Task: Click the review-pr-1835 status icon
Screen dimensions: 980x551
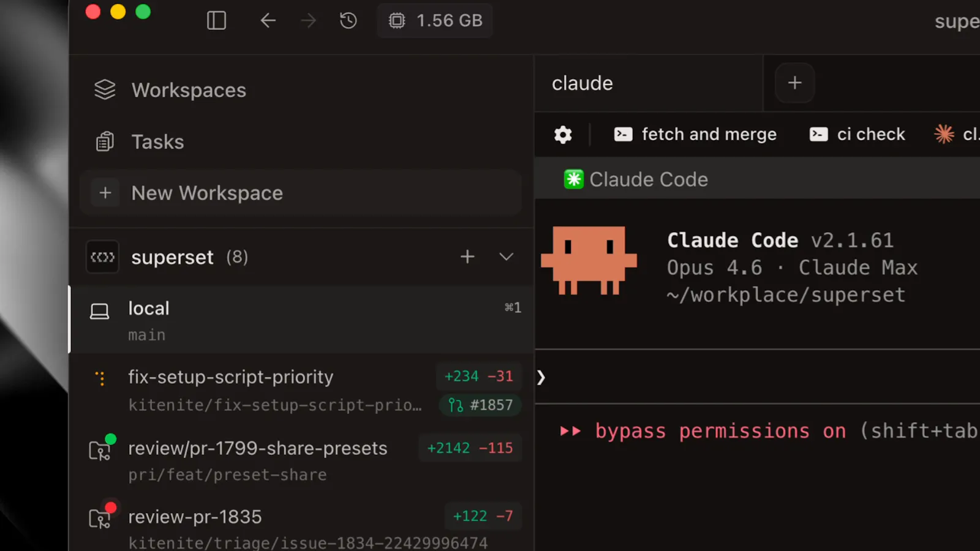Action: point(101,517)
